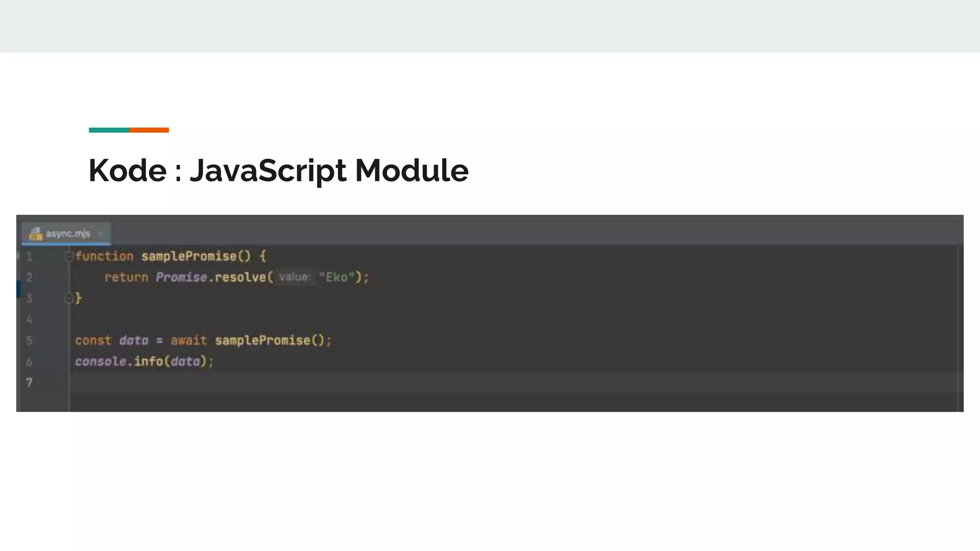The height and width of the screenshot is (551, 980).
Task: Click line number 5 in the gutter
Action: tap(29, 341)
